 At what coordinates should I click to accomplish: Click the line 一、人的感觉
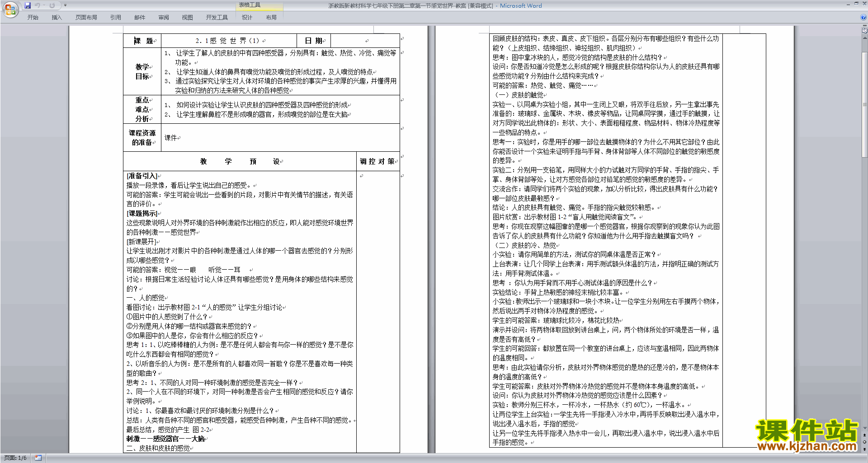(146, 298)
